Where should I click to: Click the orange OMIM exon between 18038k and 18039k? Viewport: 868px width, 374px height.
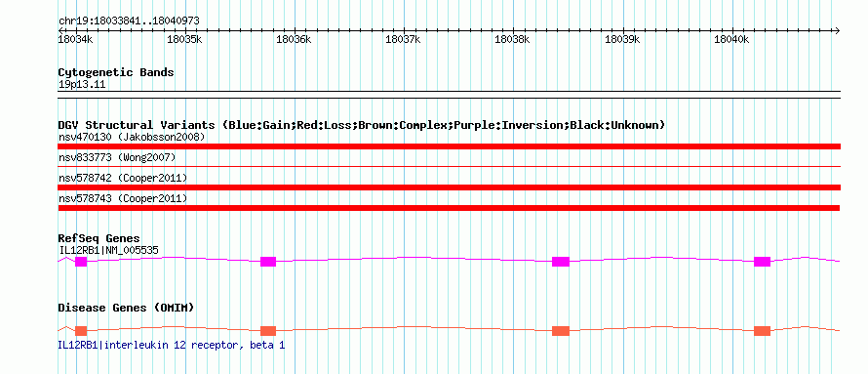click(561, 331)
